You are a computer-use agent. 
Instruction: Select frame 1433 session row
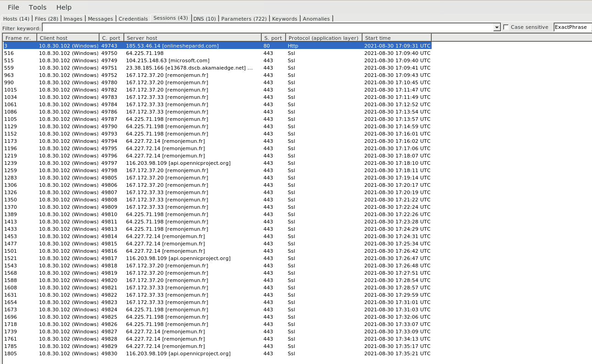pyautogui.click(x=217, y=229)
